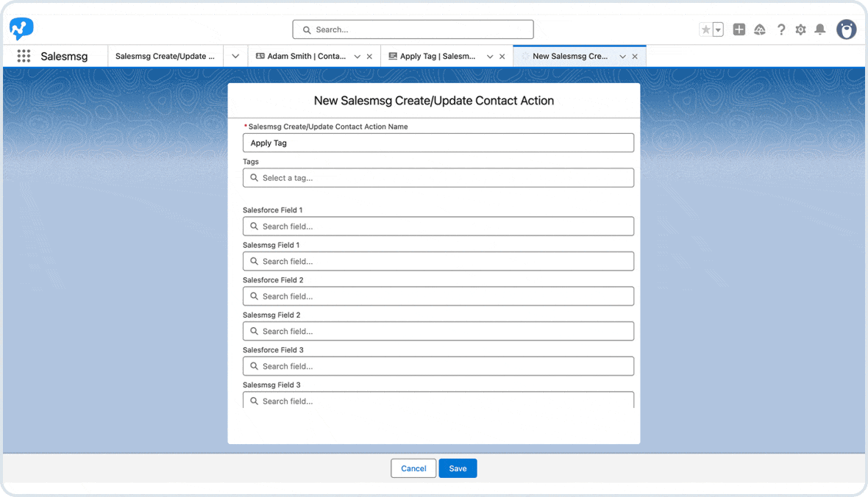The image size is (868, 497).
Task: Open the Apply Tag tab dropdown chevron
Action: click(x=489, y=55)
